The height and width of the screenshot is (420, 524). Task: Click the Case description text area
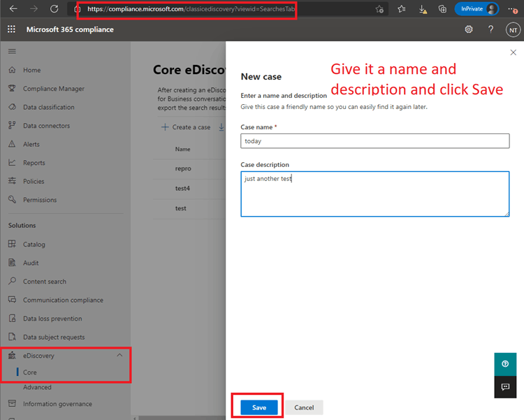pyautogui.click(x=375, y=194)
